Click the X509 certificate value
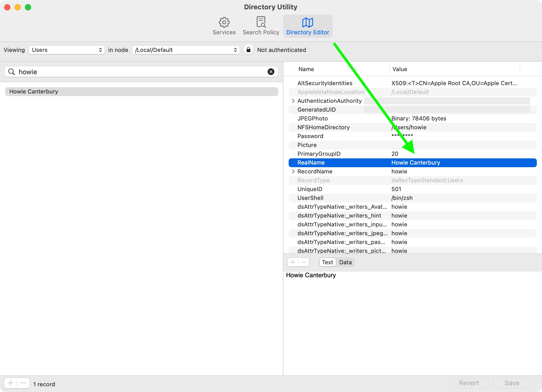Image resolution: width=542 pixels, height=392 pixels. (x=454, y=83)
